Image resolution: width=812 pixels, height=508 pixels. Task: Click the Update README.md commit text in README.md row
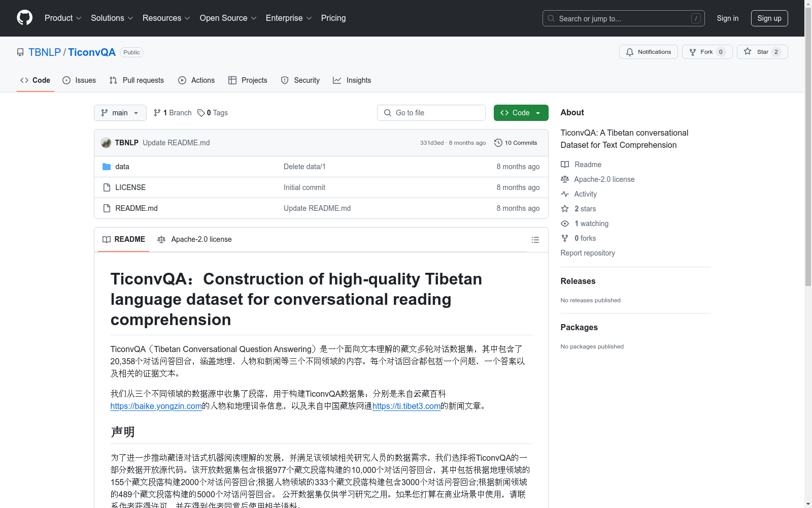(317, 208)
